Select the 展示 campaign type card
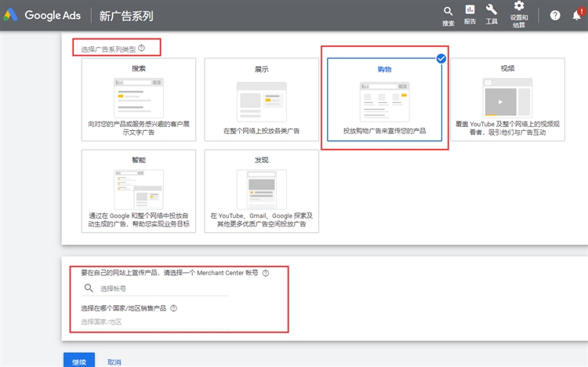Viewport: 588px width, 367px height. click(262, 100)
